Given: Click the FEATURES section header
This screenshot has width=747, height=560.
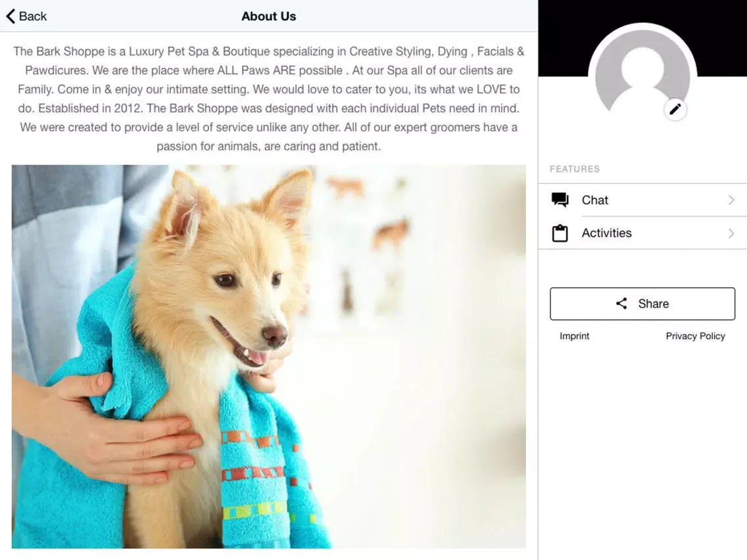Looking at the screenshot, I should click(x=575, y=169).
